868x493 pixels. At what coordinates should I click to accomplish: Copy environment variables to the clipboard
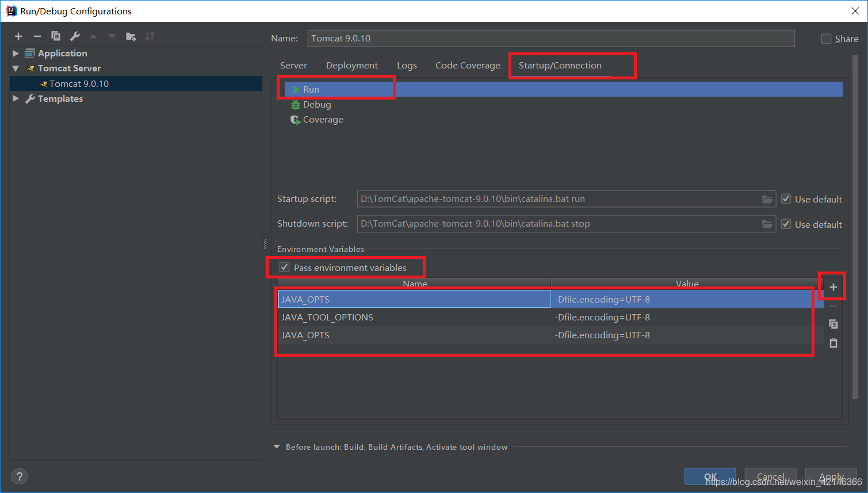833,324
